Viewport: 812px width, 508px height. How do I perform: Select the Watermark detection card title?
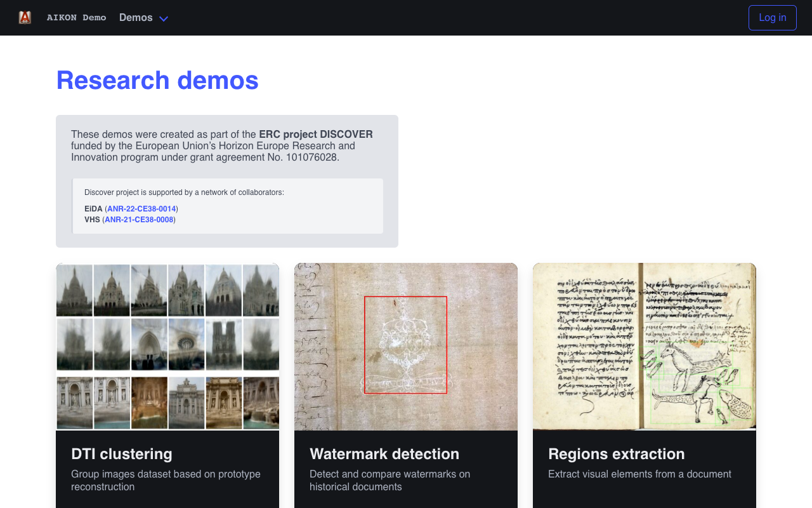pos(384,454)
